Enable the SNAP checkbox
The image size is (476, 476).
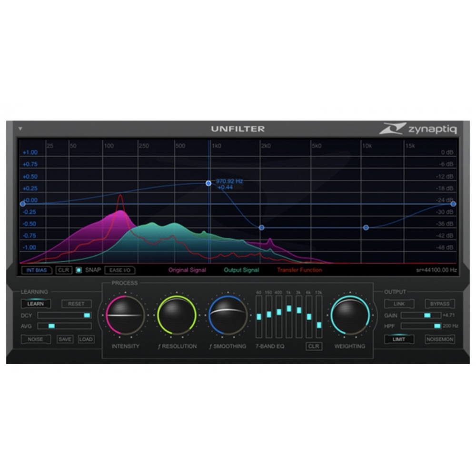[78, 270]
